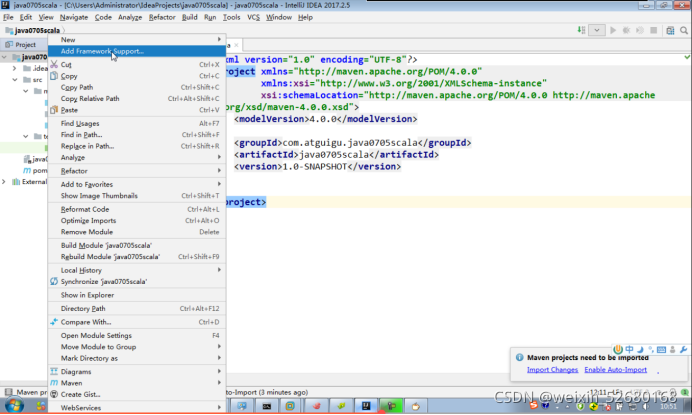
Task: Collapse the java0705scala root node
Action: 4,57
